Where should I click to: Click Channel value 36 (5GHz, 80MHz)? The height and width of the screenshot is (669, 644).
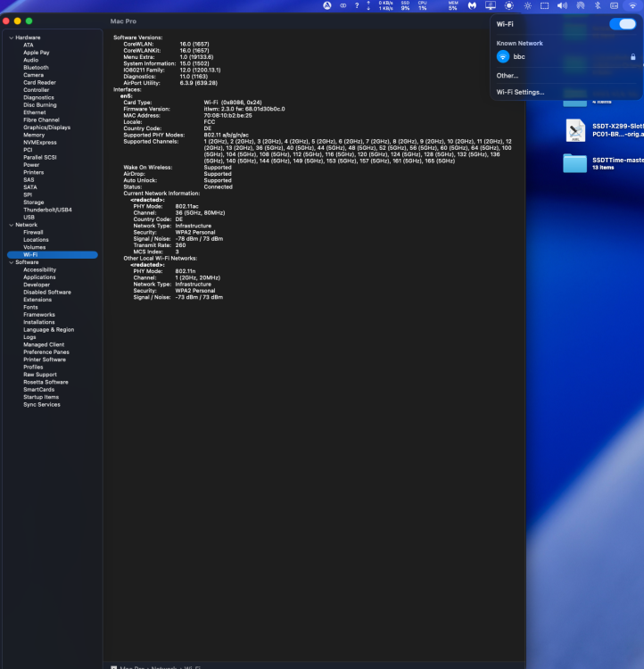click(200, 213)
